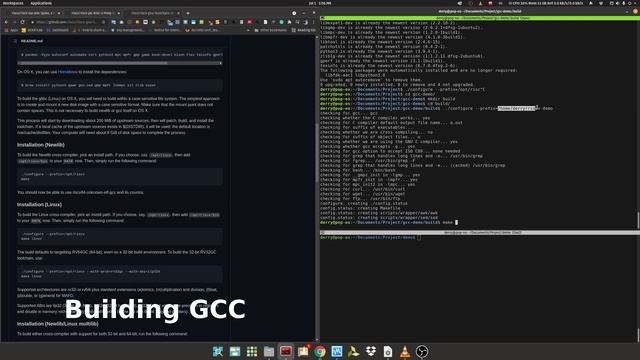Open the document viewer icon in the dock
This screenshot has width=640, height=360.
coord(388,351)
